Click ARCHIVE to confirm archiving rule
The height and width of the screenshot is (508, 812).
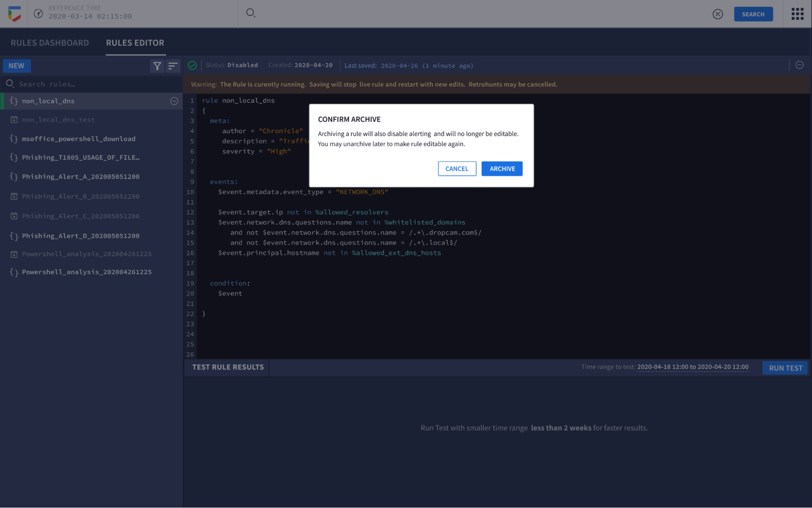pos(501,169)
